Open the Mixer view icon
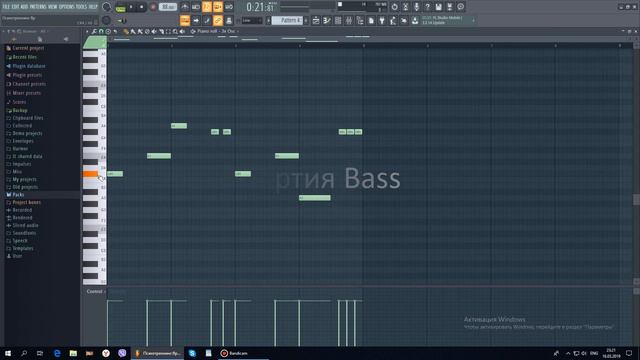This screenshot has width=640, height=360. tap(349, 20)
